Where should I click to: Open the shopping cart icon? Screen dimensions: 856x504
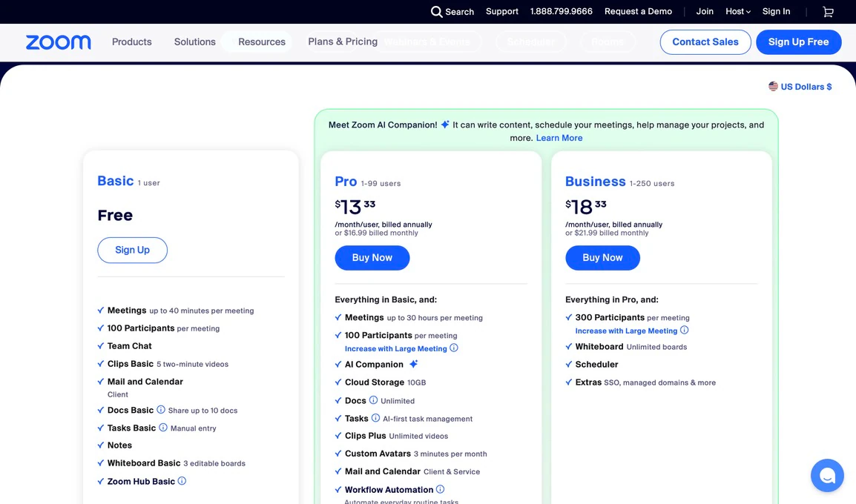coord(828,11)
